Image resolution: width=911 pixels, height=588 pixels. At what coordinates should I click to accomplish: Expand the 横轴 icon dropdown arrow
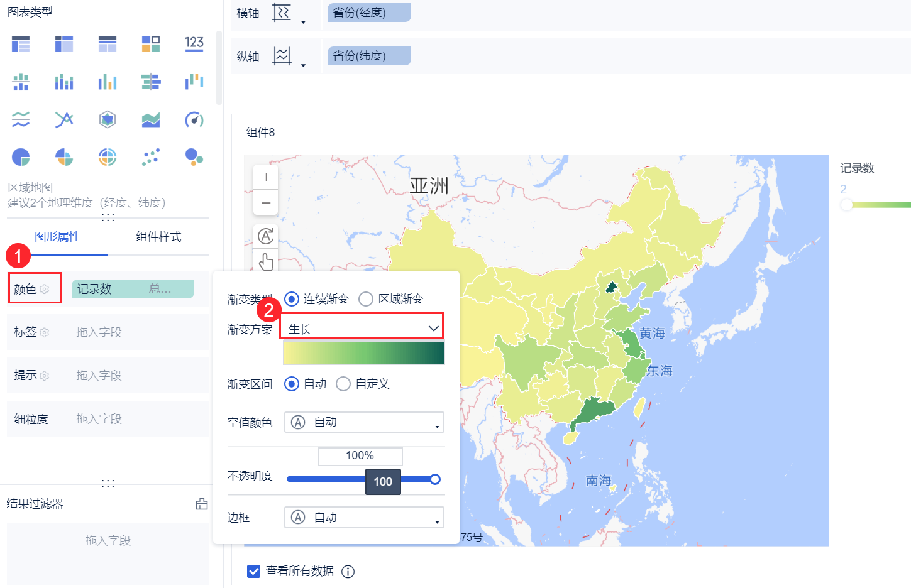click(x=303, y=22)
